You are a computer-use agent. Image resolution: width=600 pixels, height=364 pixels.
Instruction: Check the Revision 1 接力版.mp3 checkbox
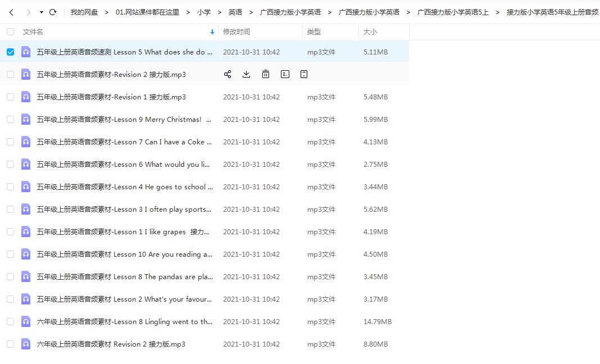tap(10, 97)
